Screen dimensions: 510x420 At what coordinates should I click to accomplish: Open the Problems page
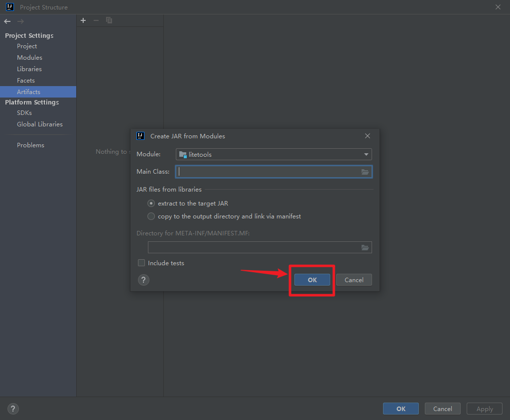[x=30, y=145]
